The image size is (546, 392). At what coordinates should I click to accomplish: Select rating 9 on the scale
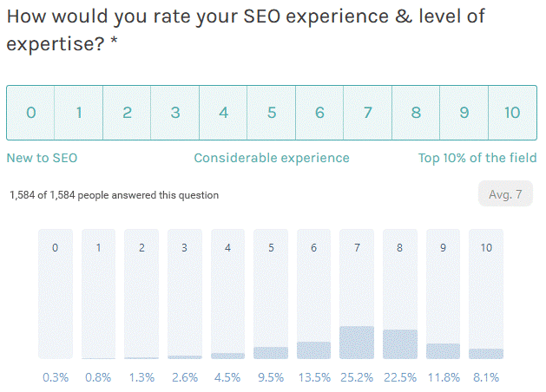(464, 113)
